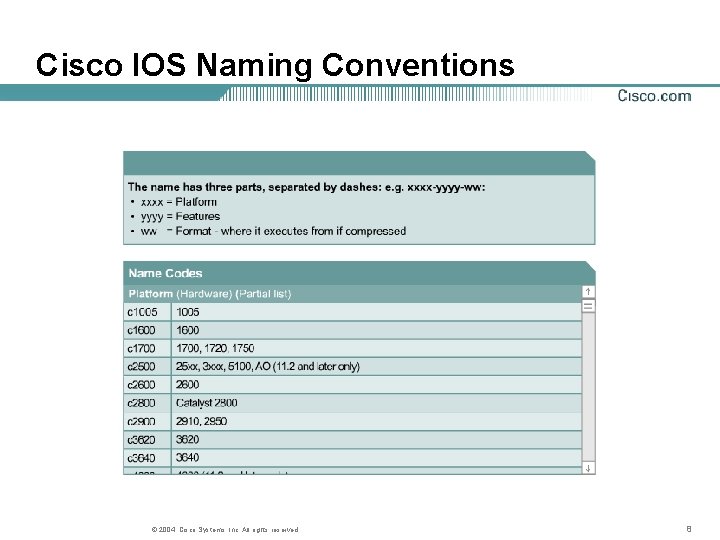Click the 'The name has three parts' sentence

[x=306, y=187]
